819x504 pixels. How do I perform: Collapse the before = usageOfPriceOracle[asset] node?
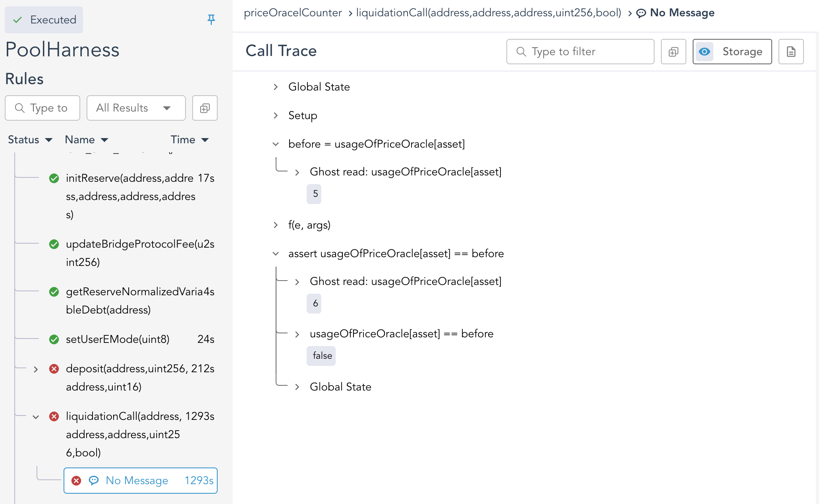[276, 144]
